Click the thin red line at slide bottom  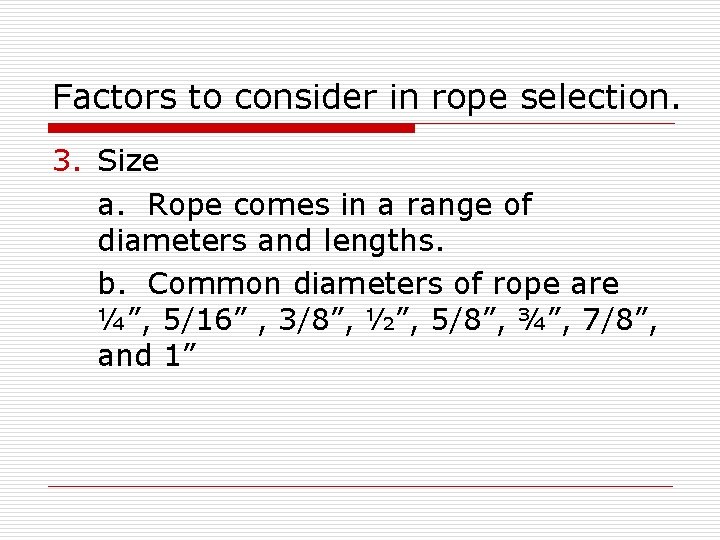coord(360,487)
